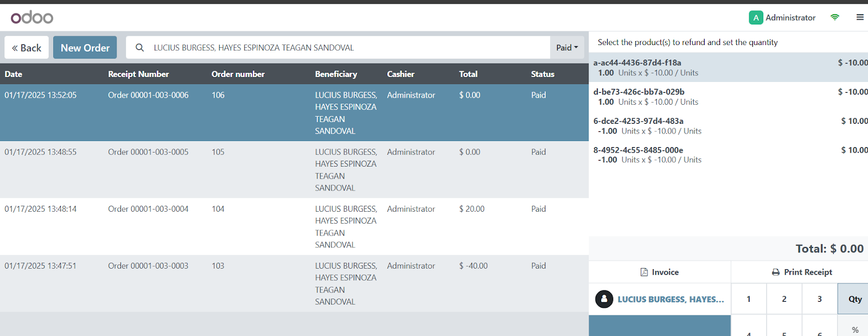
Task: Select order with total $ 20.00
Action: (x=471, y=209)
